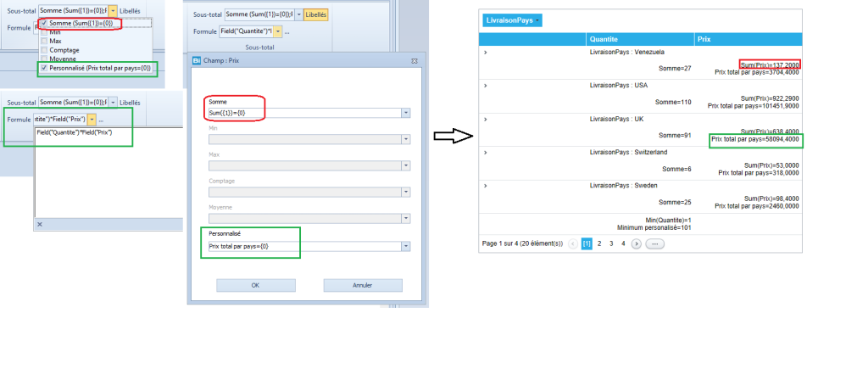The image size is (868, 369).
Task: Click the Somme=27 subtotal for Venezuela
Action: click(x=675, y=69)
